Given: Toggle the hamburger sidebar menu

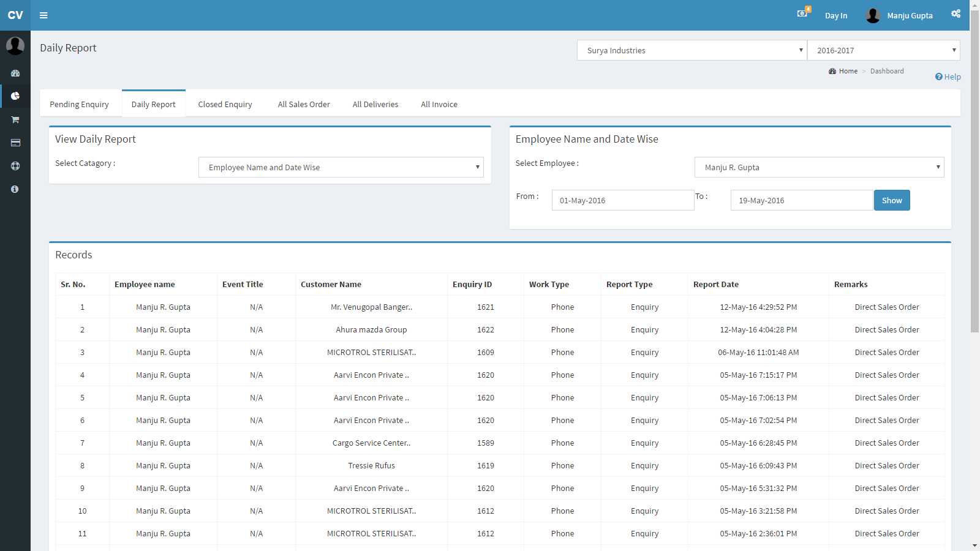Looking at the screenshot, I should pos(43,15).
